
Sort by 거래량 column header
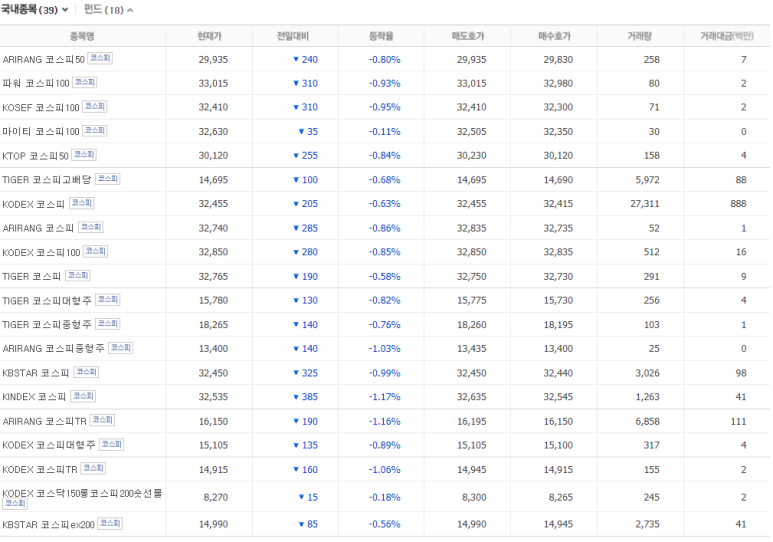click(639, 36)
